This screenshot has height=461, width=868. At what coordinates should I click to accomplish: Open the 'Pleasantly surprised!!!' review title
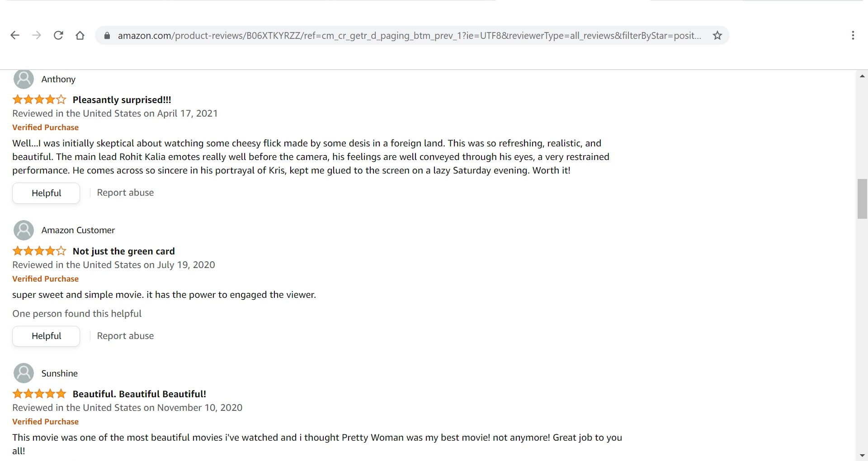(122, 100)
